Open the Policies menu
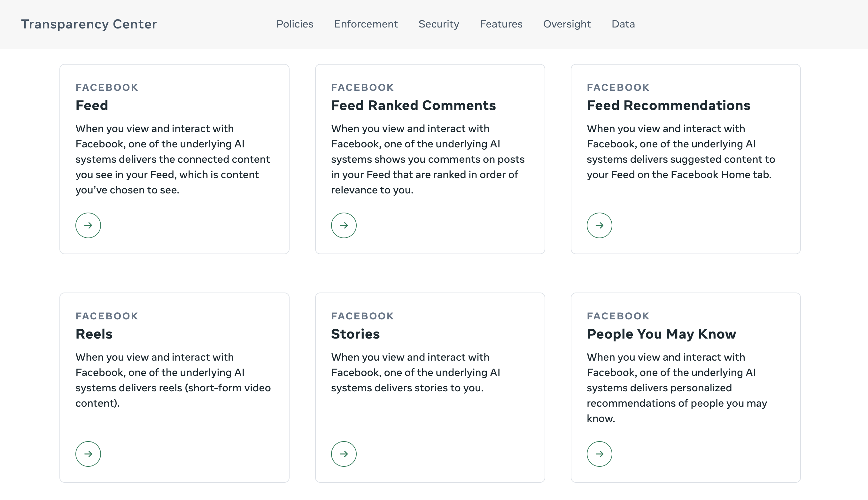Viewport: 868px width, 500px height. click(x=295, y=24)
